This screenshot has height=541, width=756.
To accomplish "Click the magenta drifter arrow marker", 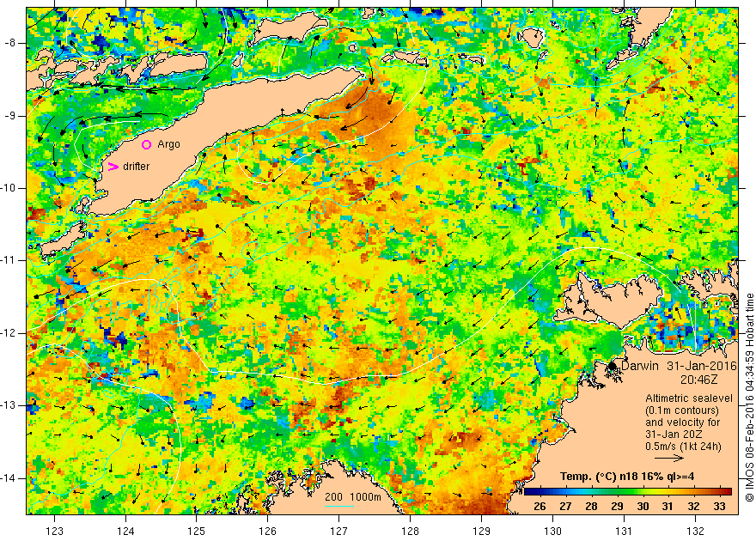I will click(x=113, y=167).
